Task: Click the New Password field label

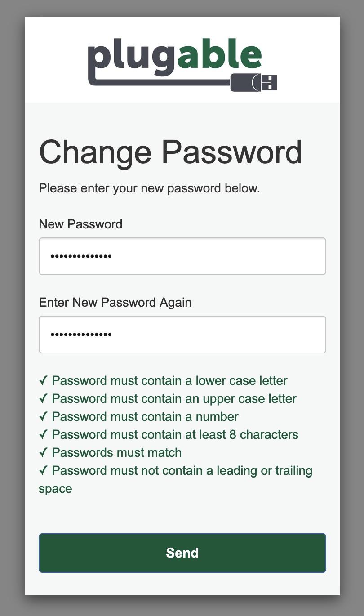Action: 80,223
